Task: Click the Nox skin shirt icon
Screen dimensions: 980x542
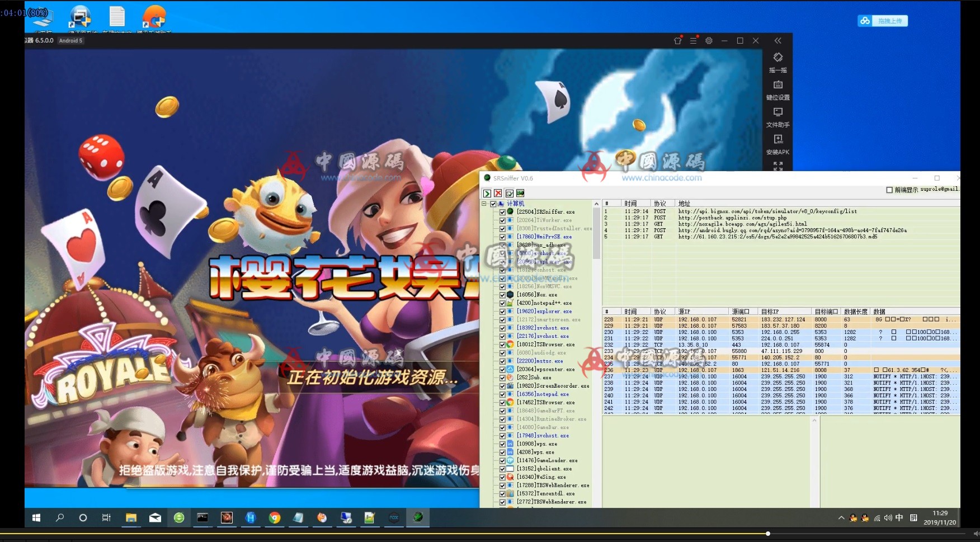Action: [678, 40]
